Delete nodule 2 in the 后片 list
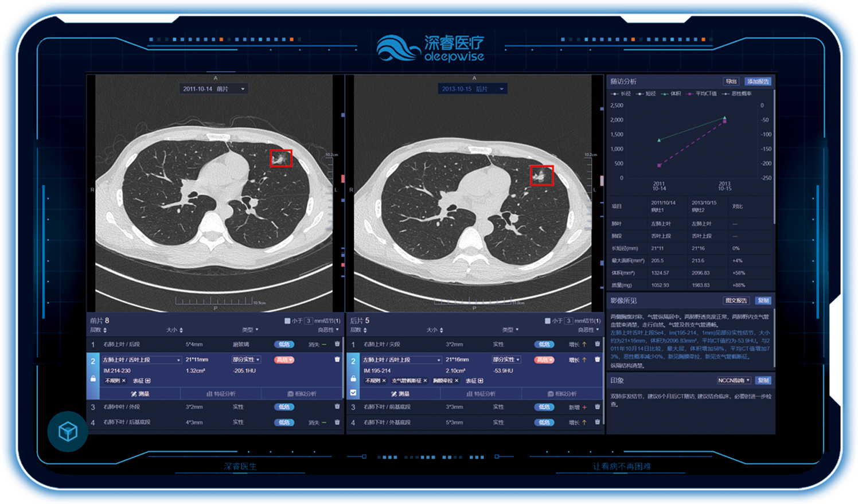 click(598, 360)
